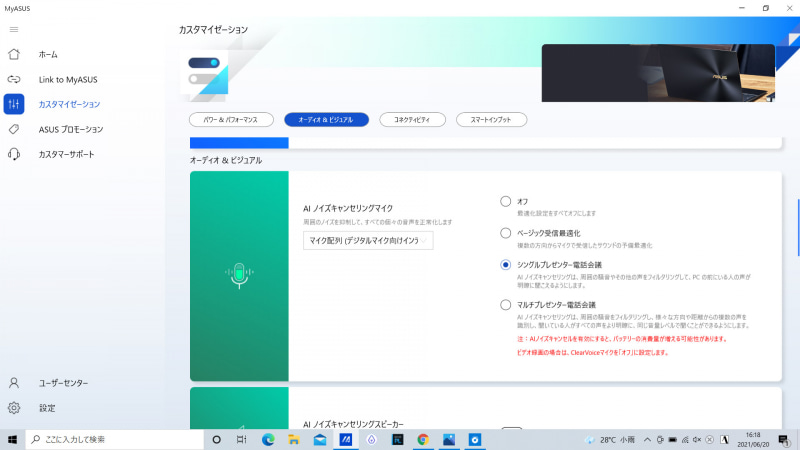Click the Customization sliders icon
Viewport: 800px width, 450px height.
pyautogui.click(x=14, y=104)
